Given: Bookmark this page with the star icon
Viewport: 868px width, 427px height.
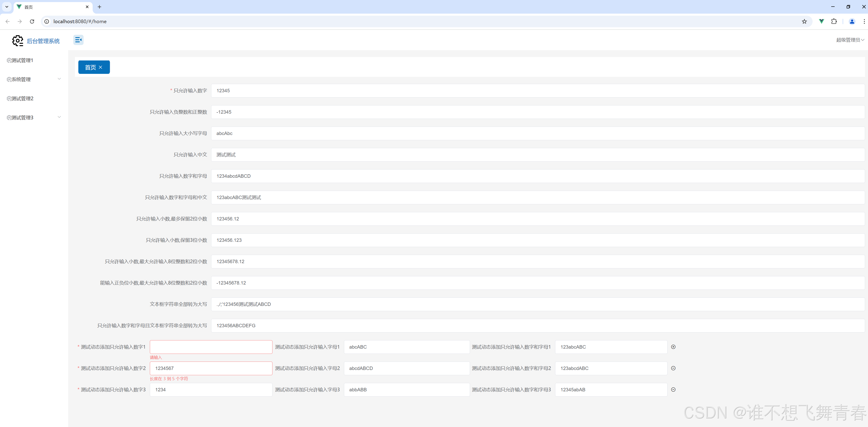Looking at the screenshot, I should tap(804, 21).
